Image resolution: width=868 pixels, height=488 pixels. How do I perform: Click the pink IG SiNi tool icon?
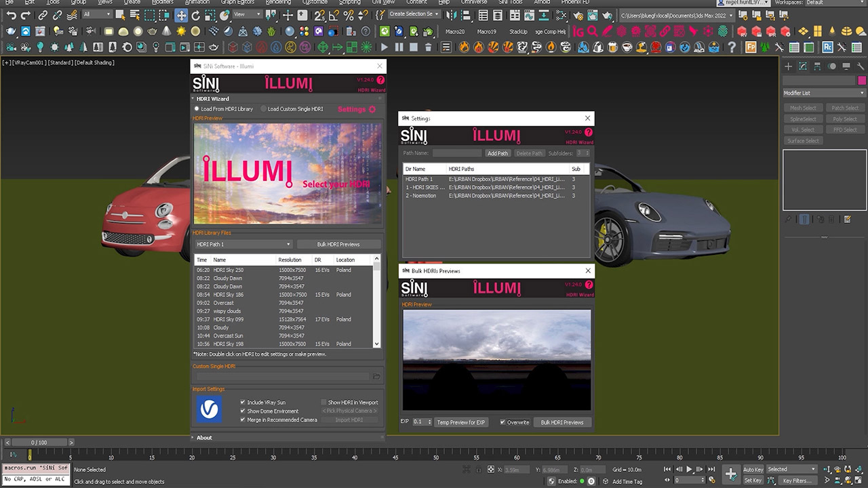click(x=578, y=31)
